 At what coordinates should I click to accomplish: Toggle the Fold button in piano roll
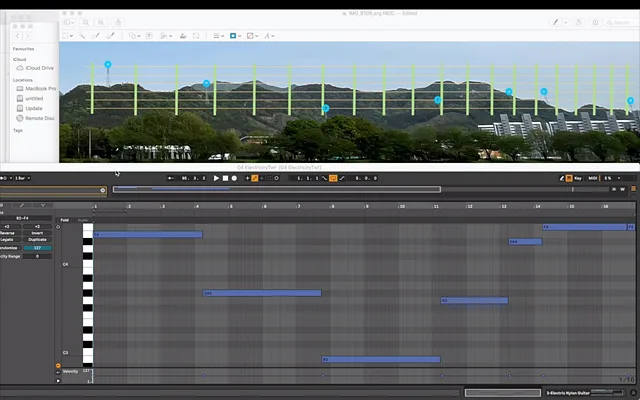pos(65,220)
